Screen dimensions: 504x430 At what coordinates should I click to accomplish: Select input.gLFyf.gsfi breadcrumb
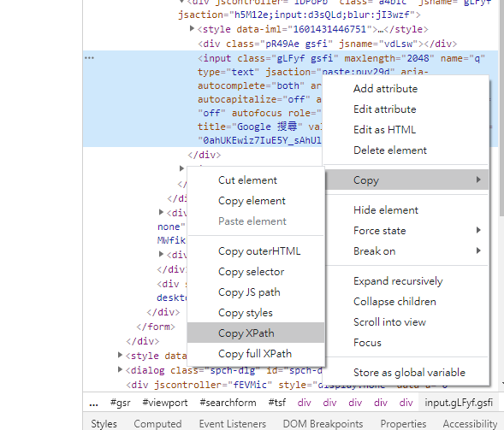pos(459,403)
